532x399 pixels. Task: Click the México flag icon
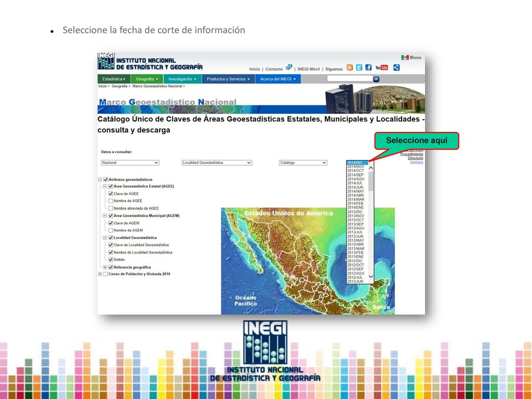click(405, 57)
